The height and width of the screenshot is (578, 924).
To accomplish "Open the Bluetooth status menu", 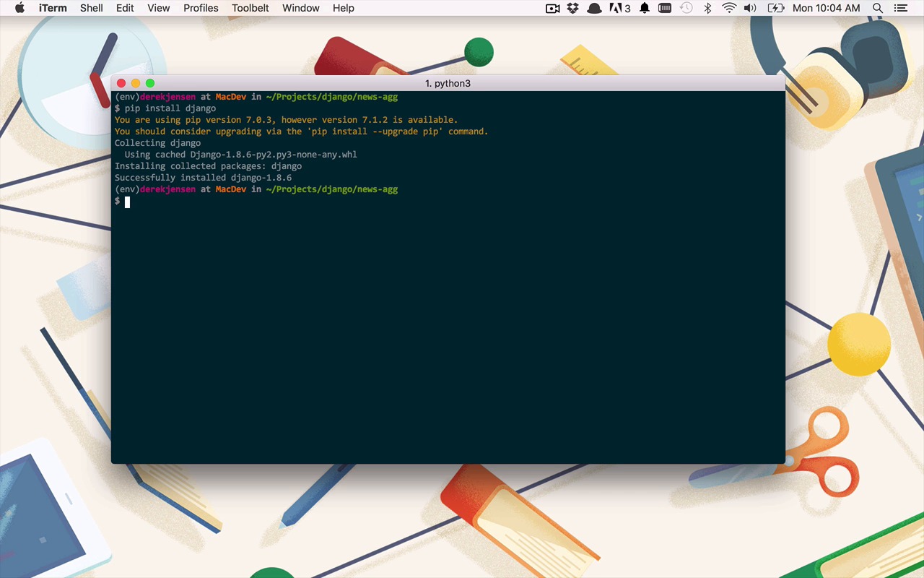I will pos(708,8).
